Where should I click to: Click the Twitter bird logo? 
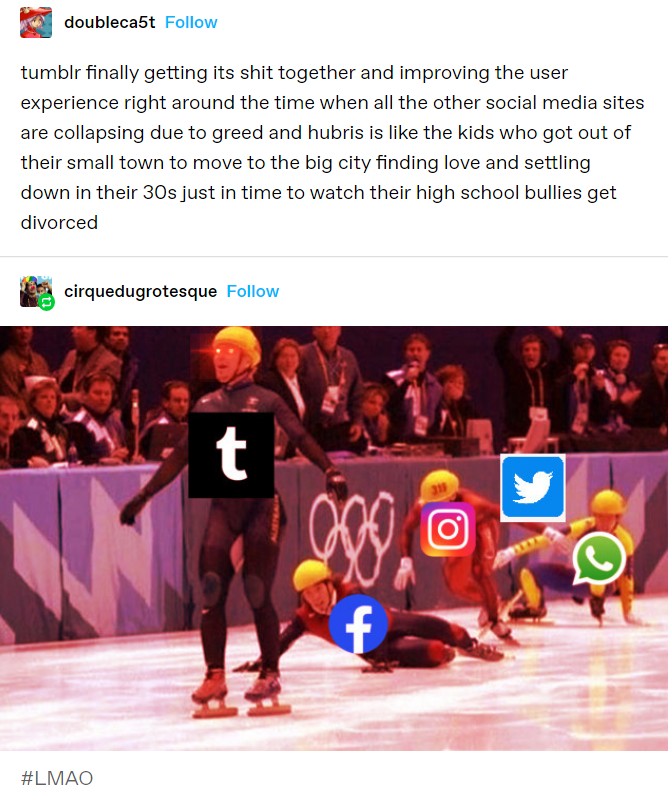tap(533, 488)
